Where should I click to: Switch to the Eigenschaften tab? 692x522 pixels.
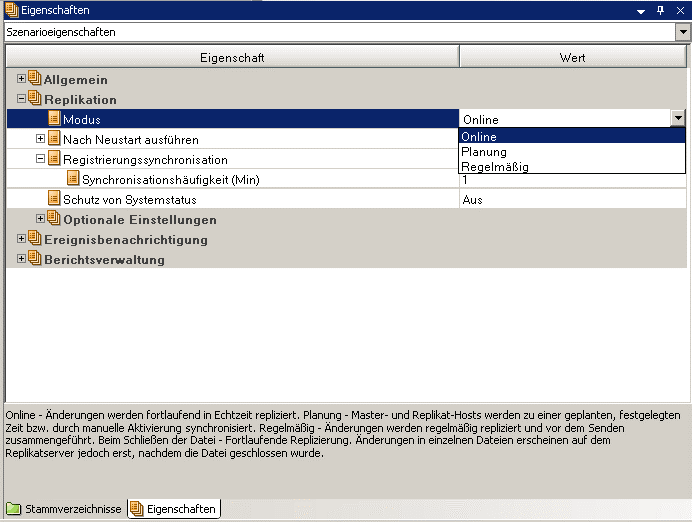click(173, 509)
